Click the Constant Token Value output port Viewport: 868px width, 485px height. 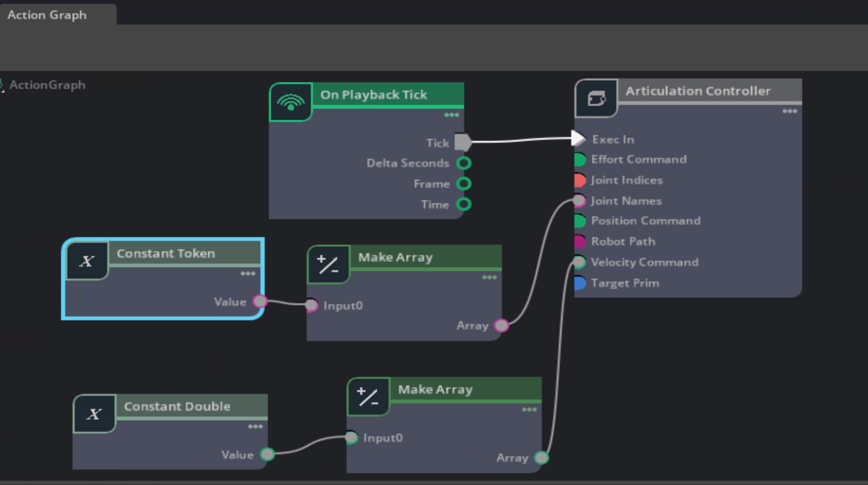coord(260,301)
